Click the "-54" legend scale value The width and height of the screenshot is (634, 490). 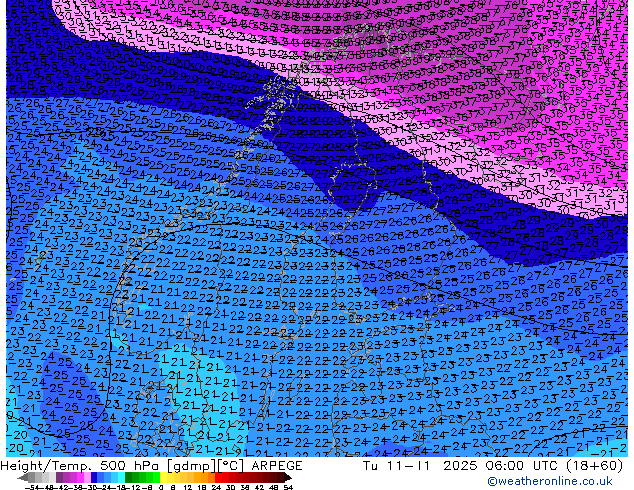click(x=32, y=488)
